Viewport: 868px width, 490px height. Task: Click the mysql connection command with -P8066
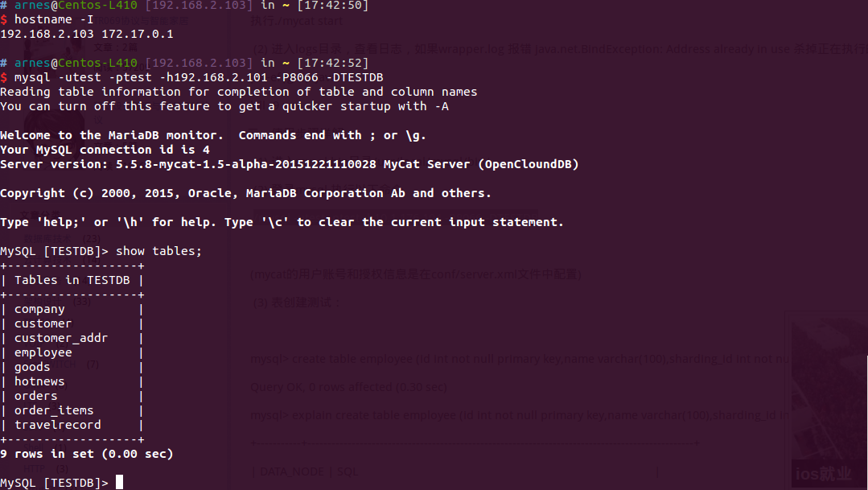point(191,77)
